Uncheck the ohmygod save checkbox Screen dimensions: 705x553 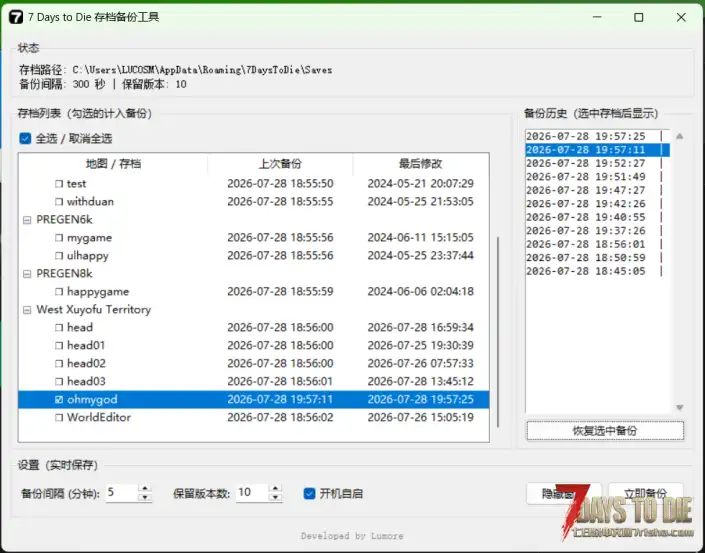[x=59, y=400]
